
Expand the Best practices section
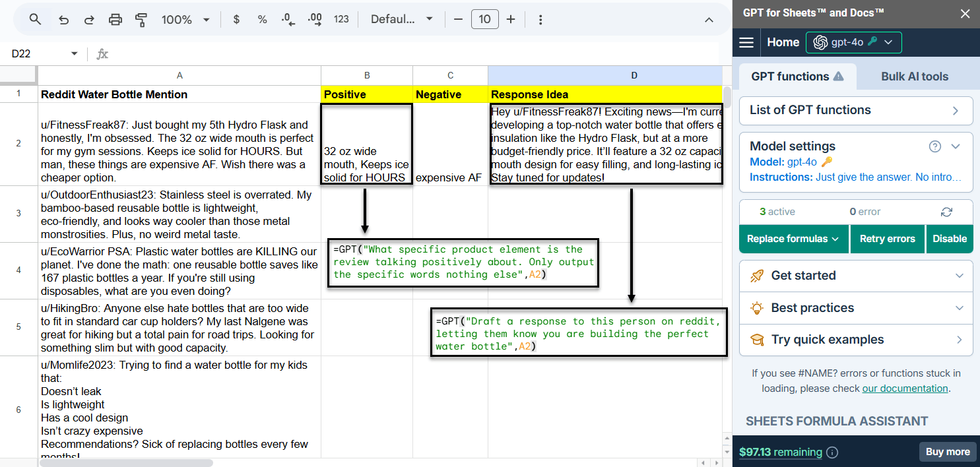[x=856, y=308]
